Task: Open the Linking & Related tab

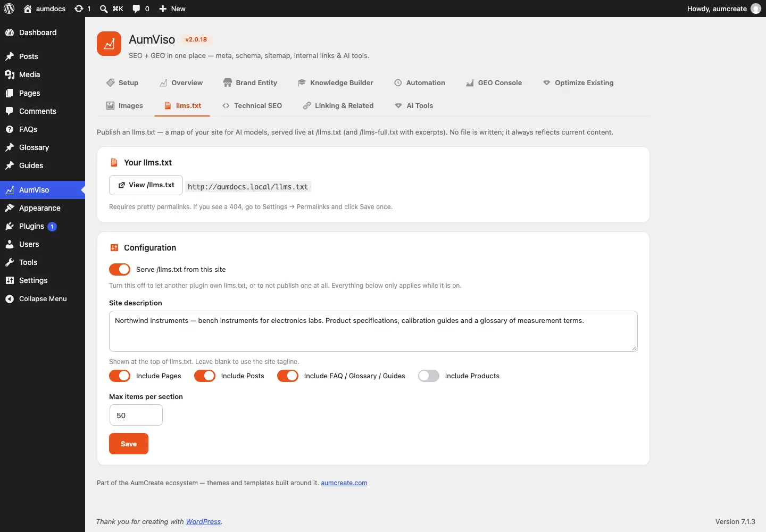Action: click(338, 105)
